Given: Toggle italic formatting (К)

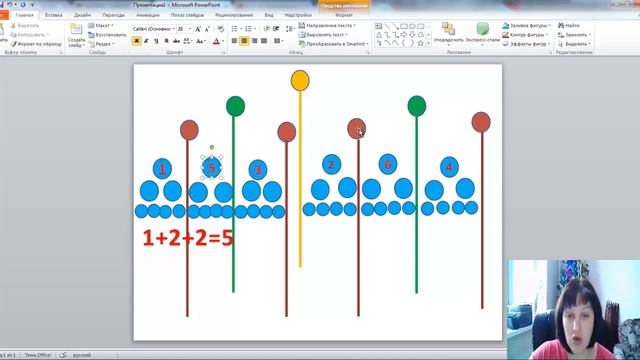Looking at the screenshot, I should (146, 41).
